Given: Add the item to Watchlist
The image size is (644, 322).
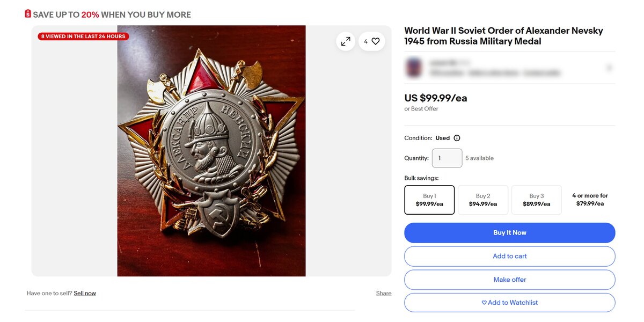Looking at the screenshot, I should click(509, 303).
